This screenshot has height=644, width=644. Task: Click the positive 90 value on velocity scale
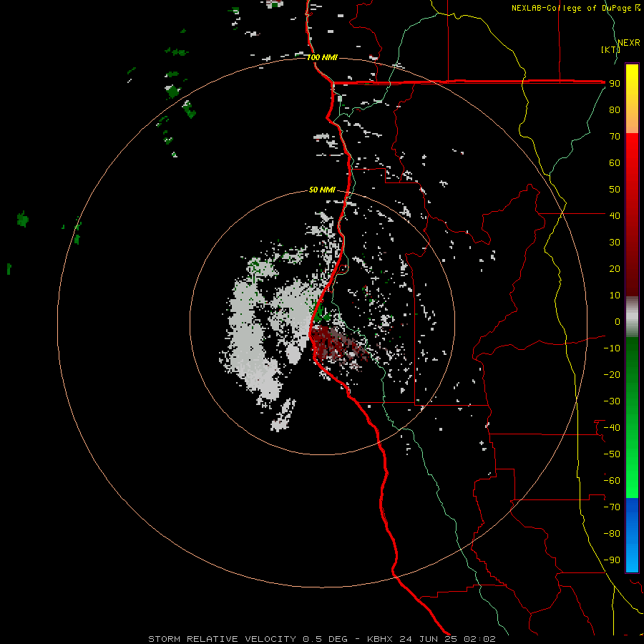pos(615,84)
